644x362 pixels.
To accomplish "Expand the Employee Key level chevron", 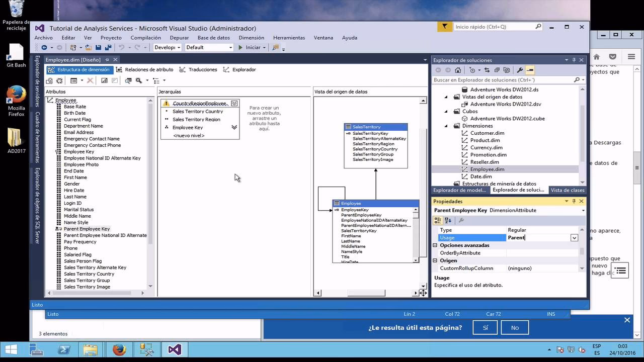I will click(x=234, y=127).
